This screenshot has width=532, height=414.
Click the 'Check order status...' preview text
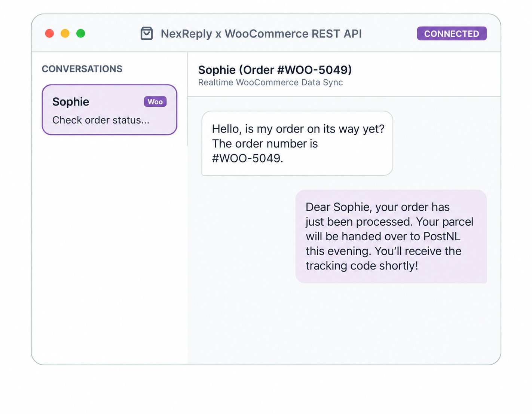click(101, 120)
